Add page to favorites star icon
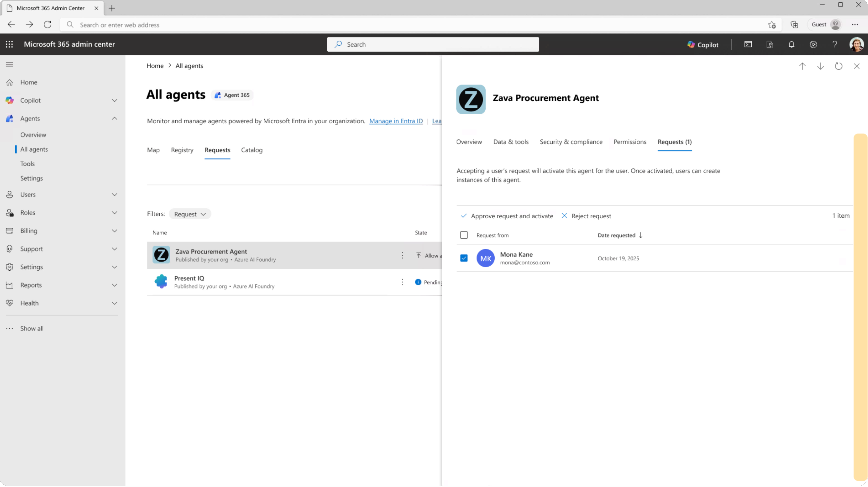The image size is (868, 487). tap(772, 25)
